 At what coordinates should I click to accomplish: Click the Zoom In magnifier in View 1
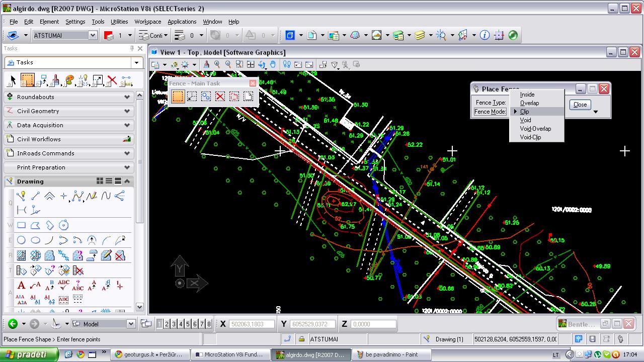pyautogui.click(x=217, y=64)
